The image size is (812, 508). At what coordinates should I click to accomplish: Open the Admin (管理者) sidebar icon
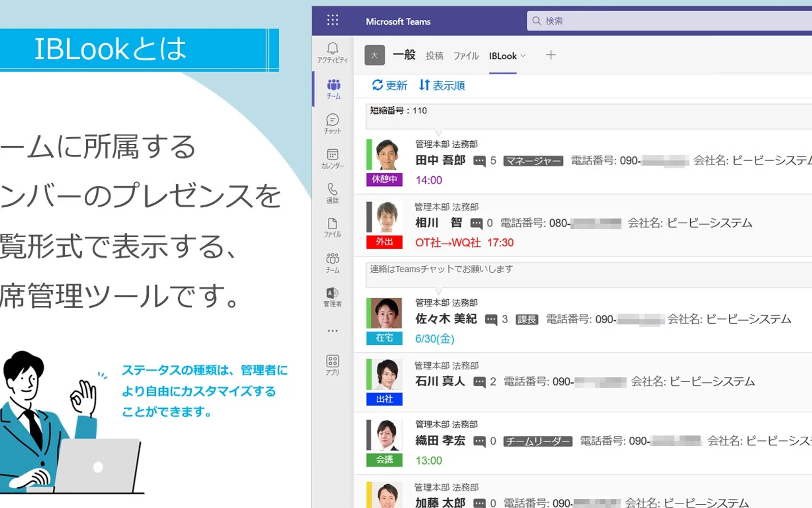[x=332, y=297]
